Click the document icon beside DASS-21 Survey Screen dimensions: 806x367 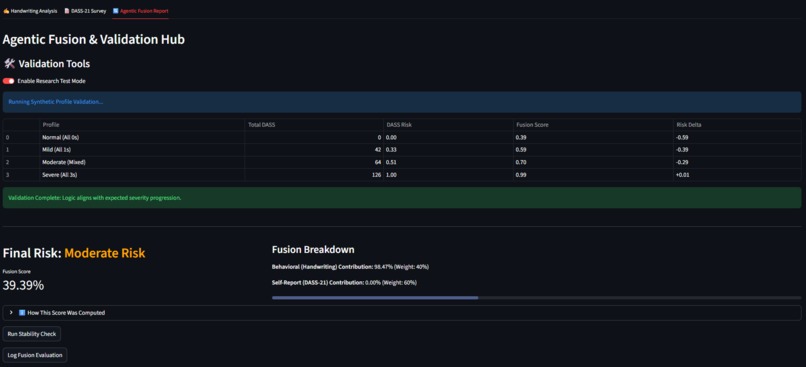pyautogui.click(x=67, y=11)
